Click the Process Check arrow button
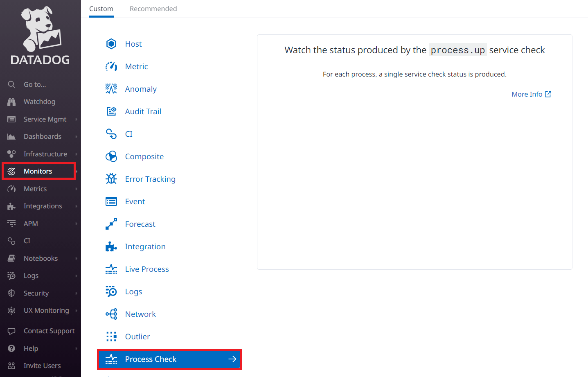The width and height of the screenshot is (588, 377). coord(232,359)
